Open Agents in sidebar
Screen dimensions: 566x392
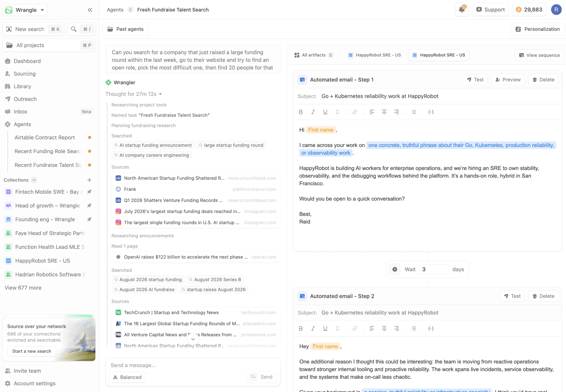[x=22, y=124]
